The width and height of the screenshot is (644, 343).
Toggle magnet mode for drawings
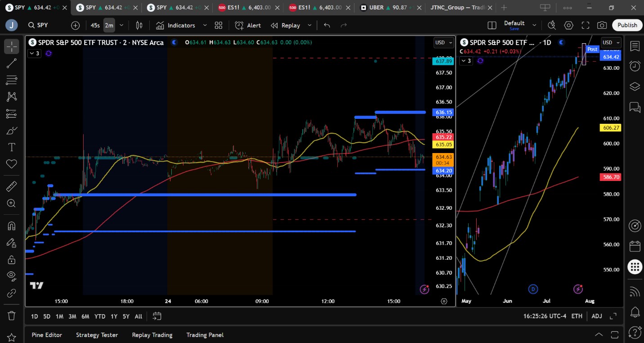[x=12, y=226]
